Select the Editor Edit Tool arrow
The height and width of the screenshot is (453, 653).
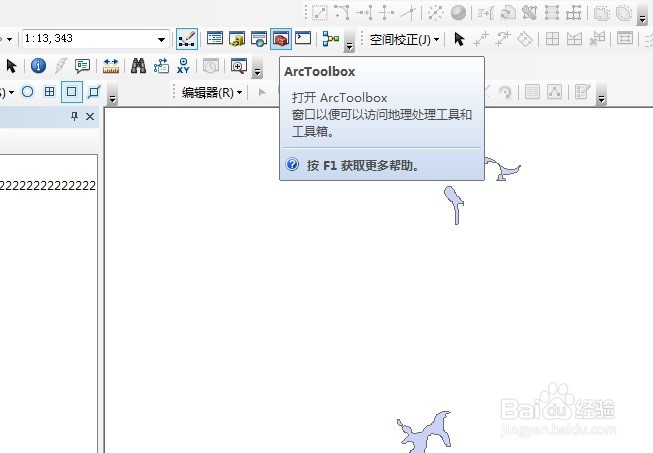coord(262,92)
